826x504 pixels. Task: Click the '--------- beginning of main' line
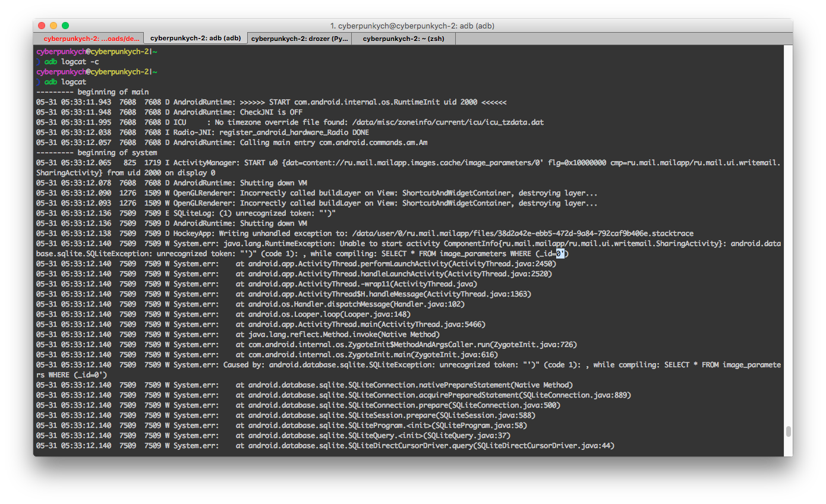click(92, 92)
